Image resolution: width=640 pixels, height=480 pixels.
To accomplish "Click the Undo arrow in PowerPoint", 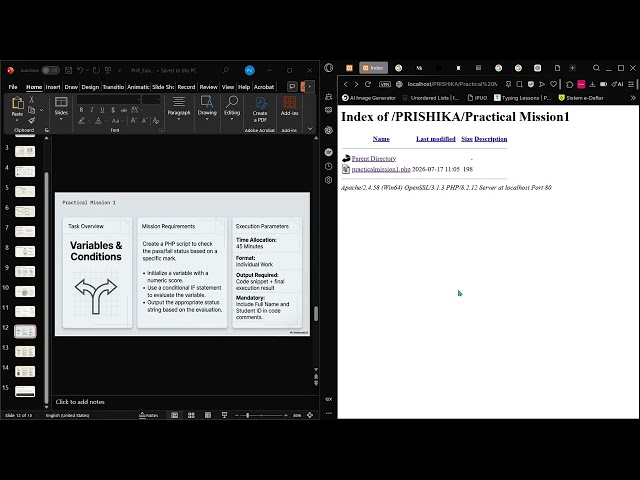I will [x=80, y=70].
